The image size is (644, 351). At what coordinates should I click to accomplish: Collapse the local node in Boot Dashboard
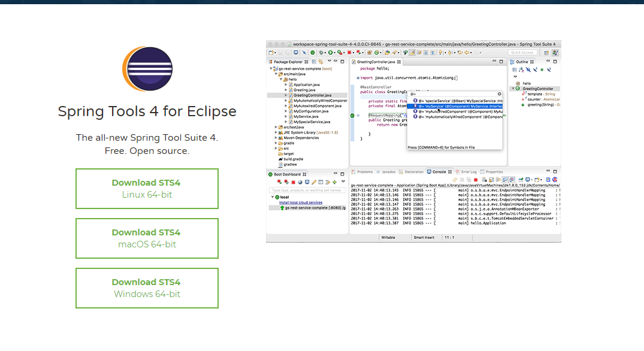273,197
